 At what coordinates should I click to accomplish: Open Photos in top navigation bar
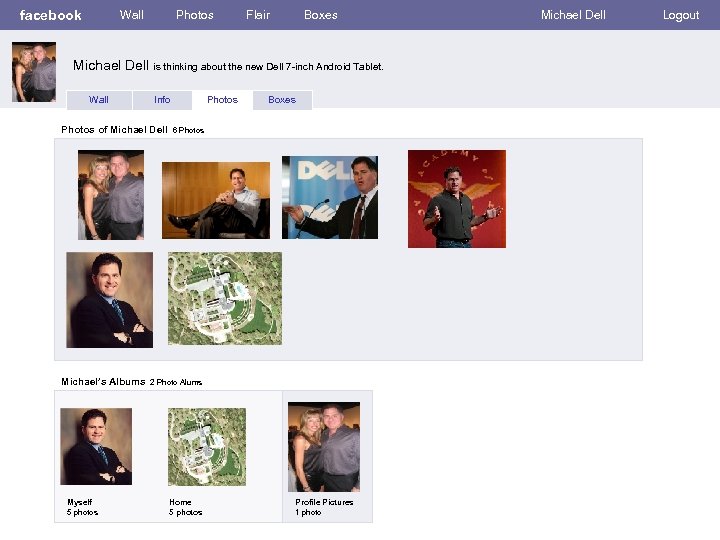pyautogui.click(x=194, y=15)
